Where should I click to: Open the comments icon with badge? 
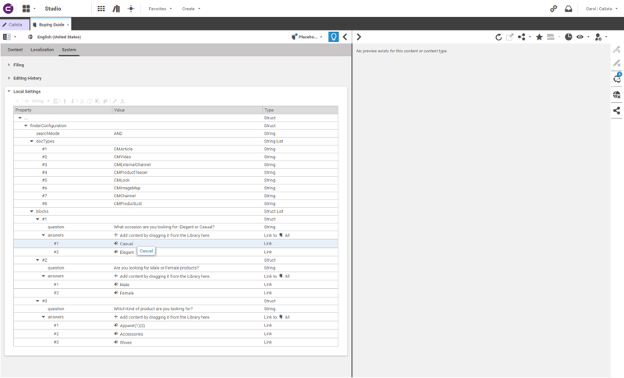click(x=617, y=78)
